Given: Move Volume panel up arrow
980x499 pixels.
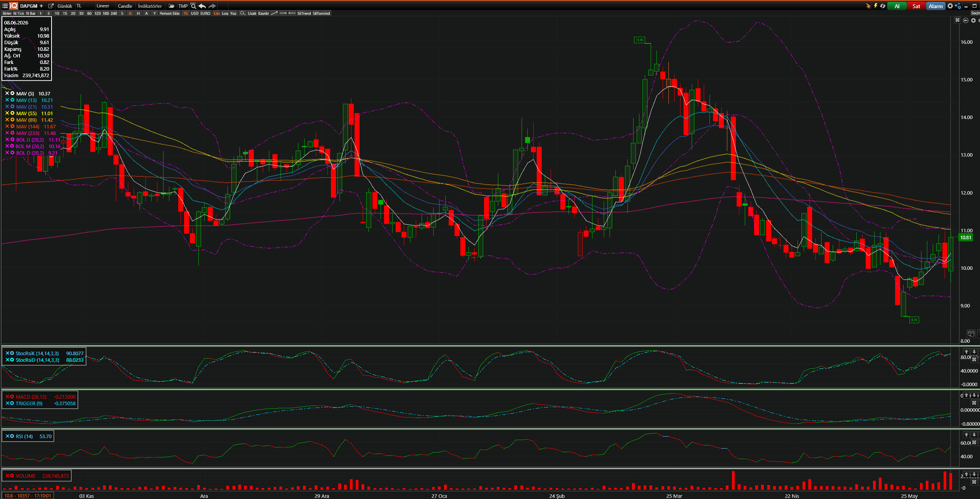Looking at the screenshot, I should click(x=966, y=474).
